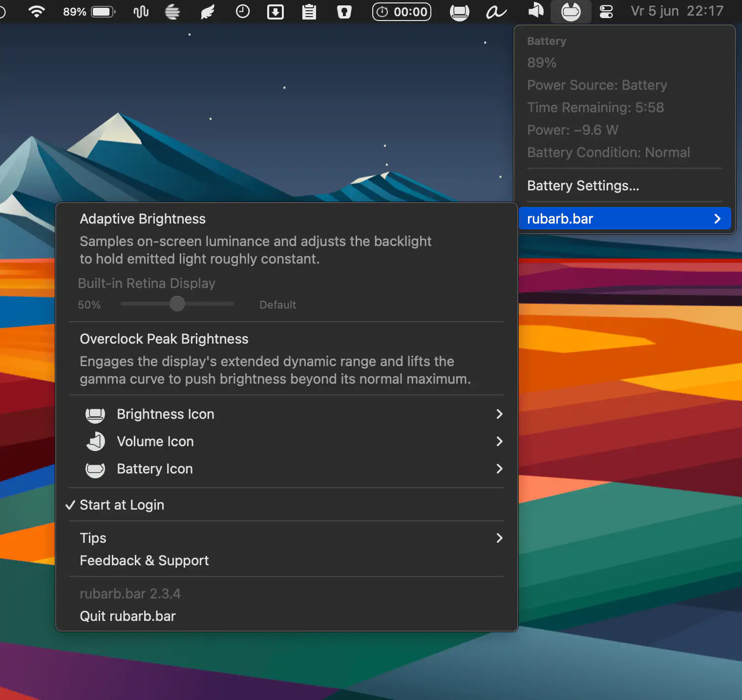Viewport: 742px width, 700px height.
Task: Open the Battery Icon menu item
Action: (x=287, y=469)
